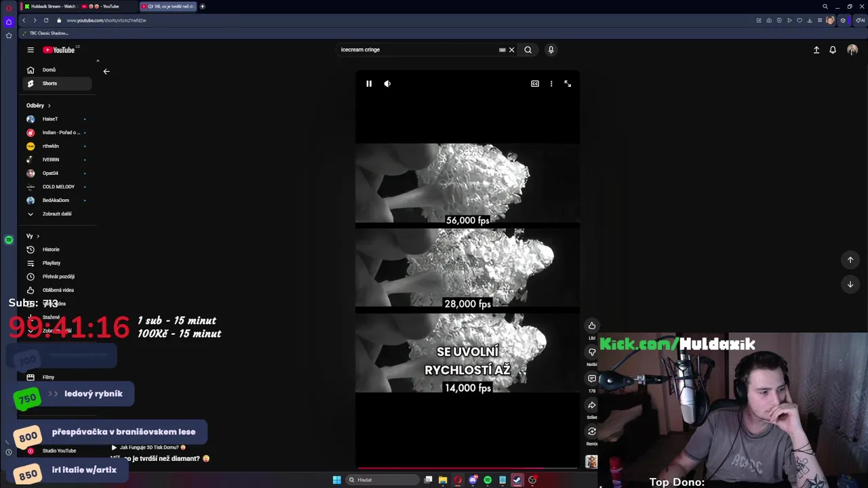Image resolution: width=868 pixels, height=488 pixels.
Task: Start voice search with microphone
Action: (551, 49)
